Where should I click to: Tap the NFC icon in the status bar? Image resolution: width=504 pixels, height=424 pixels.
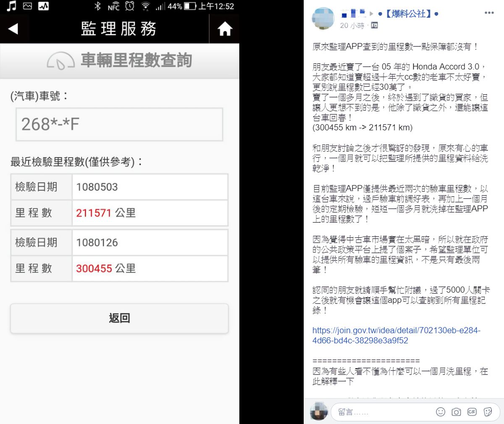click(x=113, y=6)
